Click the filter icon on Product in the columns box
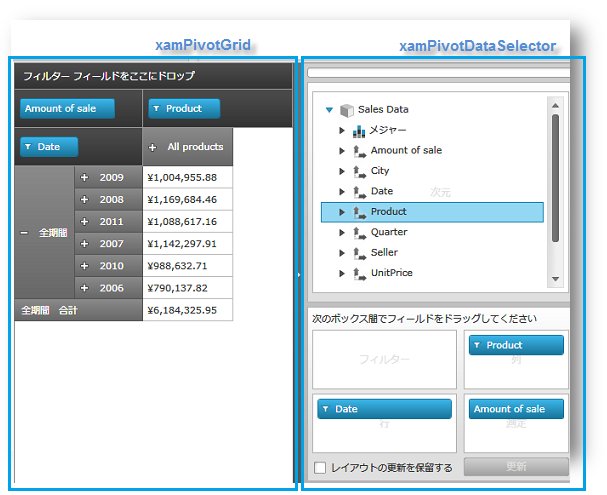This screenshot has width=607, height=495. pos(477,345)
